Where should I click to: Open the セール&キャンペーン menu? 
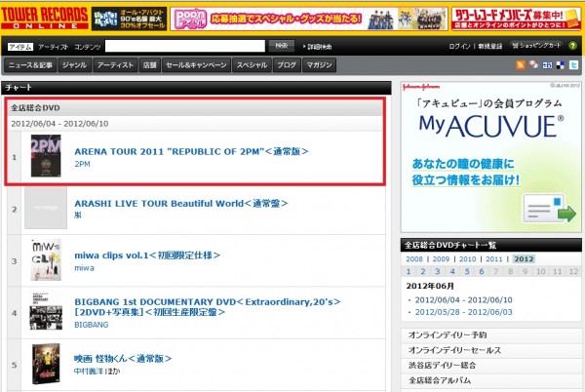click(x=196, y=65)
